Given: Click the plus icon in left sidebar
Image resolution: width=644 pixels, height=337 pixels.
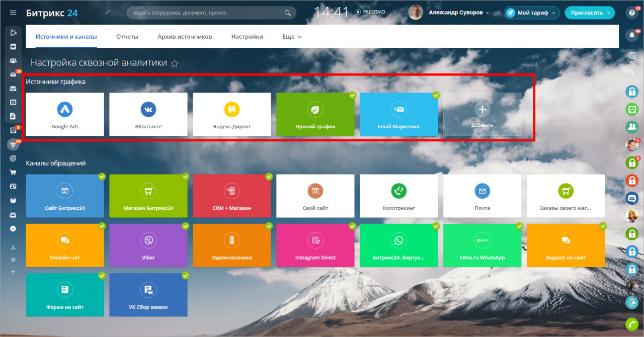Looking at the screenshot, I should [13, 272].
